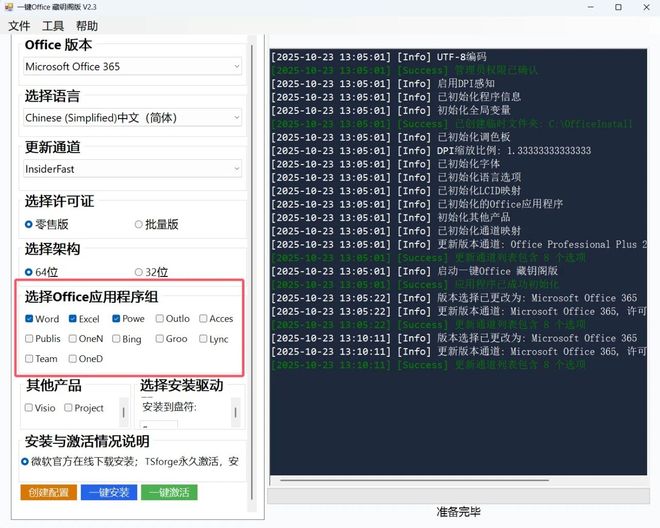Enable the Outlook checkbox
This screenshot has width=660, height=528.
[x=160, y=319]
